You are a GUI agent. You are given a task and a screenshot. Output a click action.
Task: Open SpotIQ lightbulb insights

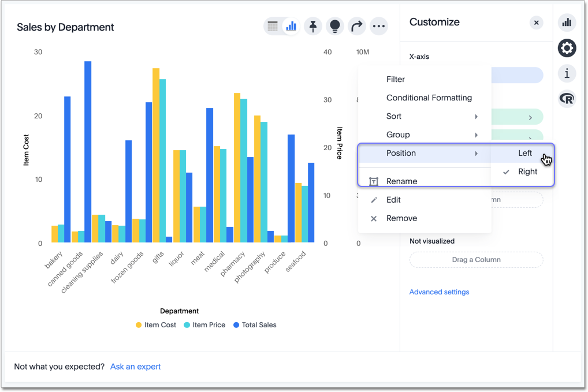335,26
